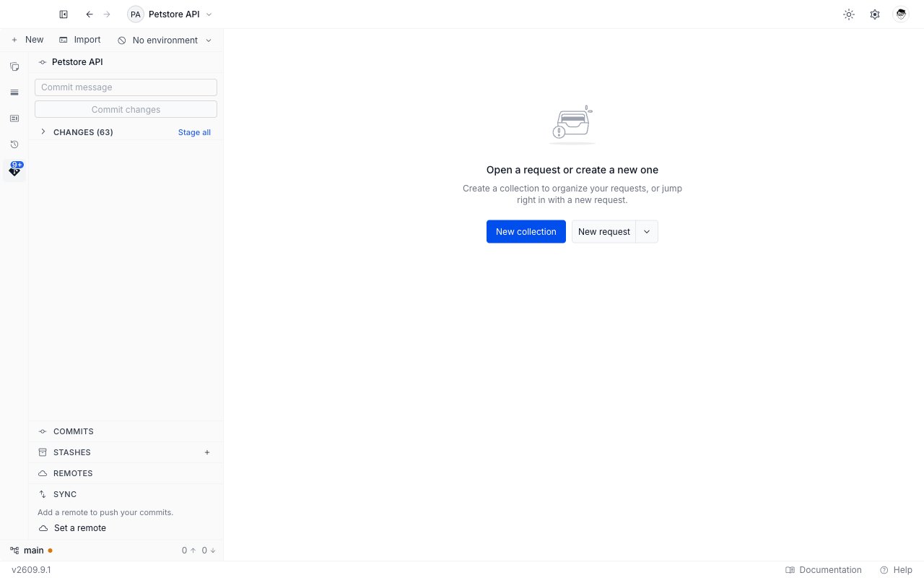Open the main branch selector
924x578 pixels.
pos(31,551)
